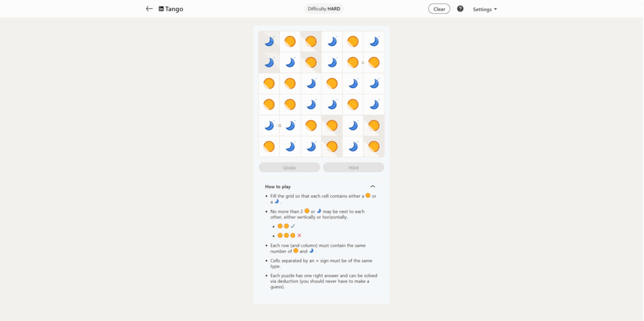Click the back arrow icon
Viewport: 644px width, 321px height.
(149, 9)
